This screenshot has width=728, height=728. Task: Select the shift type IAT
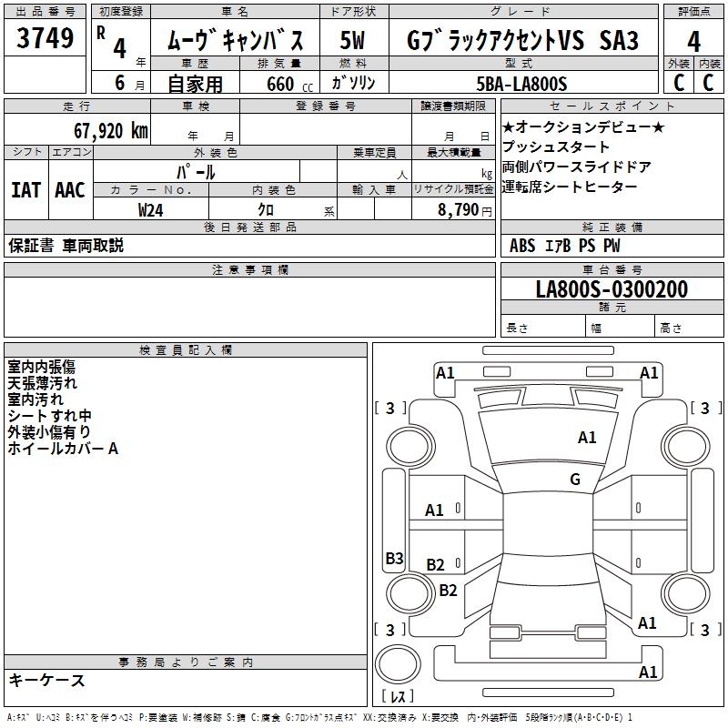pyautogui.click(x=26, y=190)
